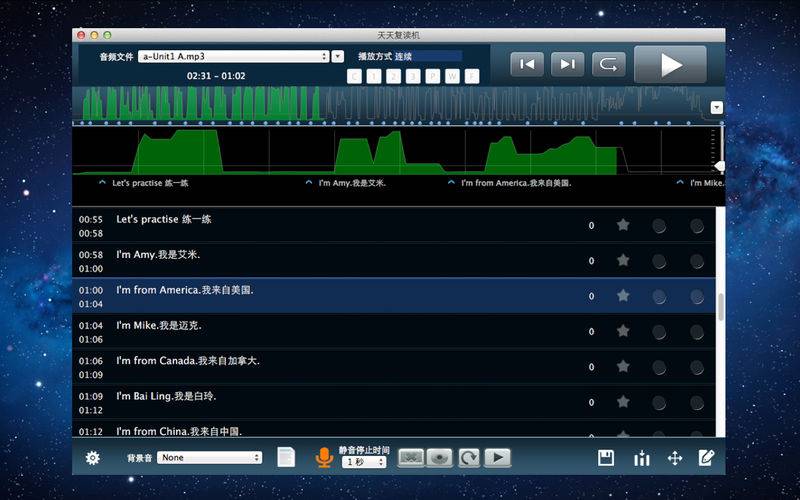Open the document page icon
The image size is (800, 500).
click(x=286, y=457)
